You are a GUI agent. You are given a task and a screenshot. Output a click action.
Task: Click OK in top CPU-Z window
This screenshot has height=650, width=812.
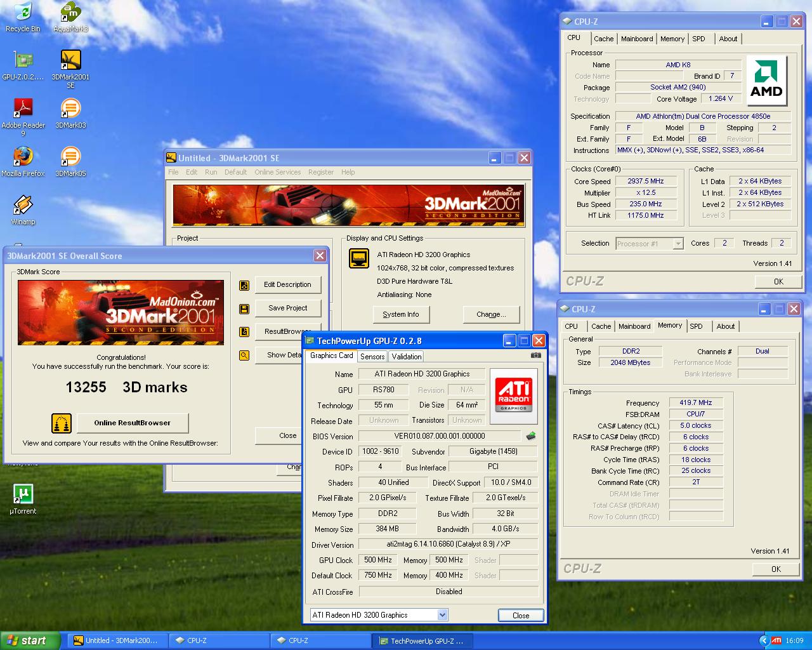click(778, 282)
